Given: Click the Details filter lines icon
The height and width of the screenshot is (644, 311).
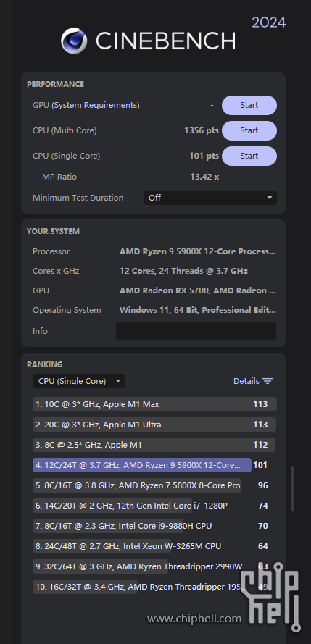Looking at the screenshot, I should tap(268, 381).
